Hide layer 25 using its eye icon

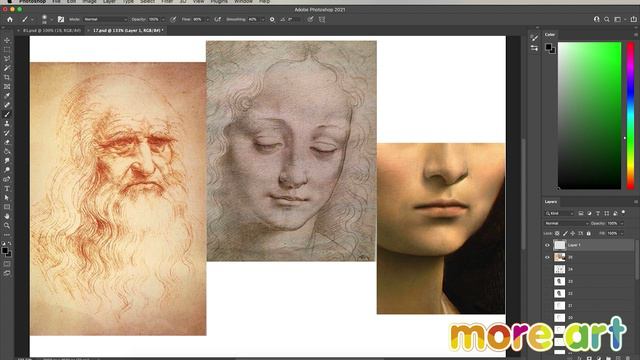click(547, 257)
